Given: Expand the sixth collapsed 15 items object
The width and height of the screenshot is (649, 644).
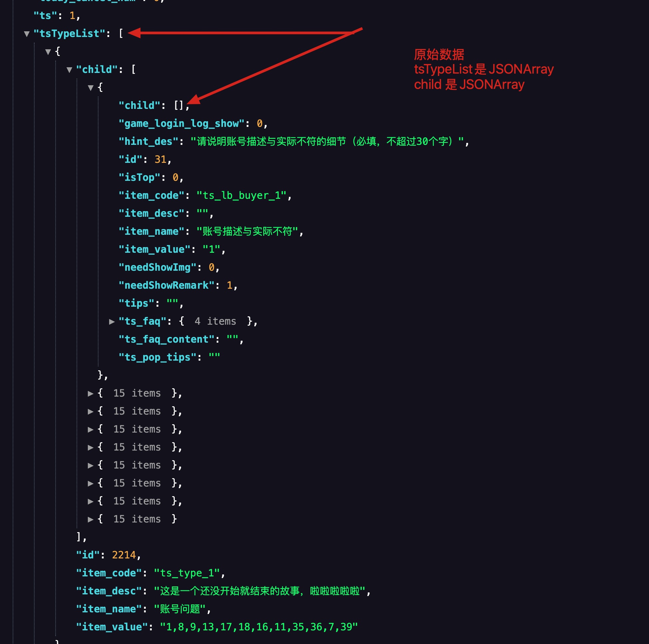Looking at the screenshot, I should [91, 483].
